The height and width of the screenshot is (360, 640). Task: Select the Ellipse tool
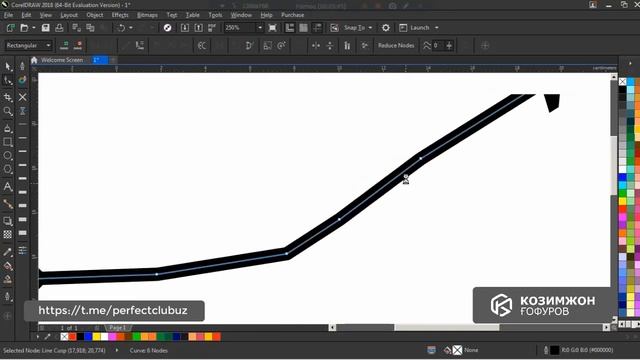point(8,156)
